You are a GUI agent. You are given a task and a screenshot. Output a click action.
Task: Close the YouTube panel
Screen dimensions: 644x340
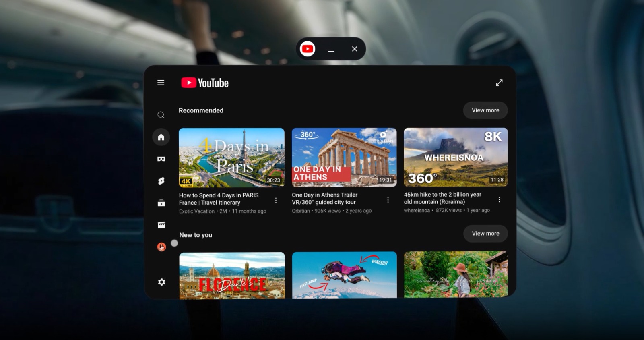[x=355, y=49]
